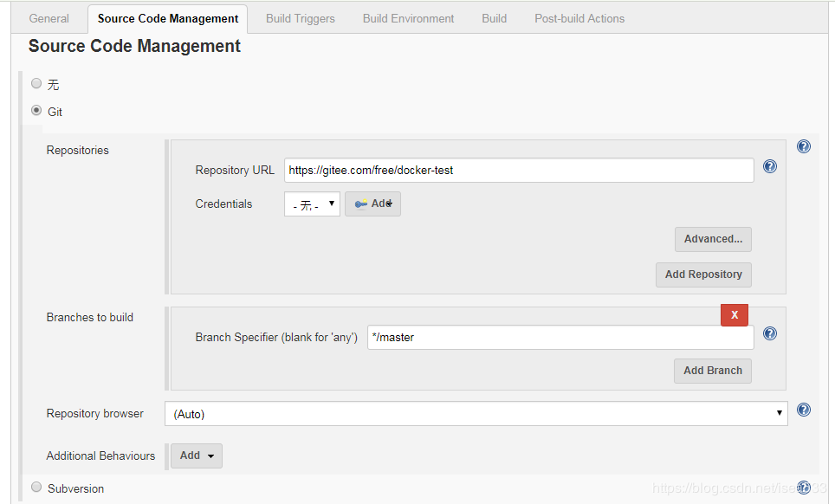Image resolution: width=835 pixels, height=504 pixels.
Task: Choose Subversion as source control
Action: click(36, 487)
